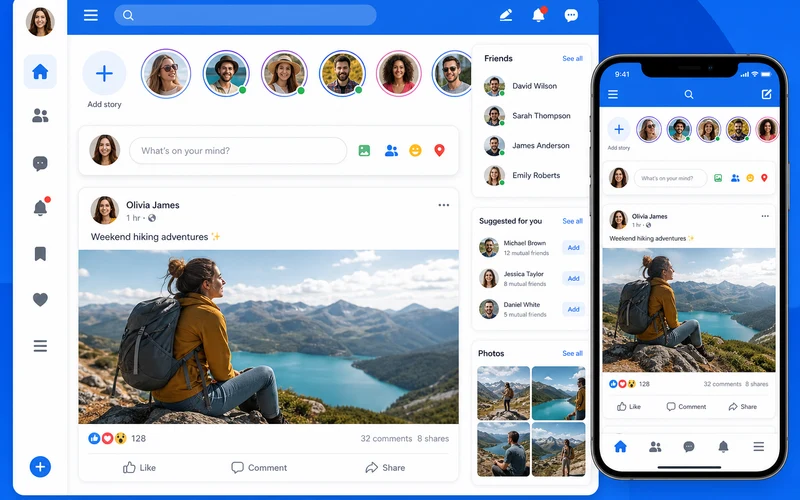
Task: Tap Comment on phone post
Action: [x=686, y=407]
